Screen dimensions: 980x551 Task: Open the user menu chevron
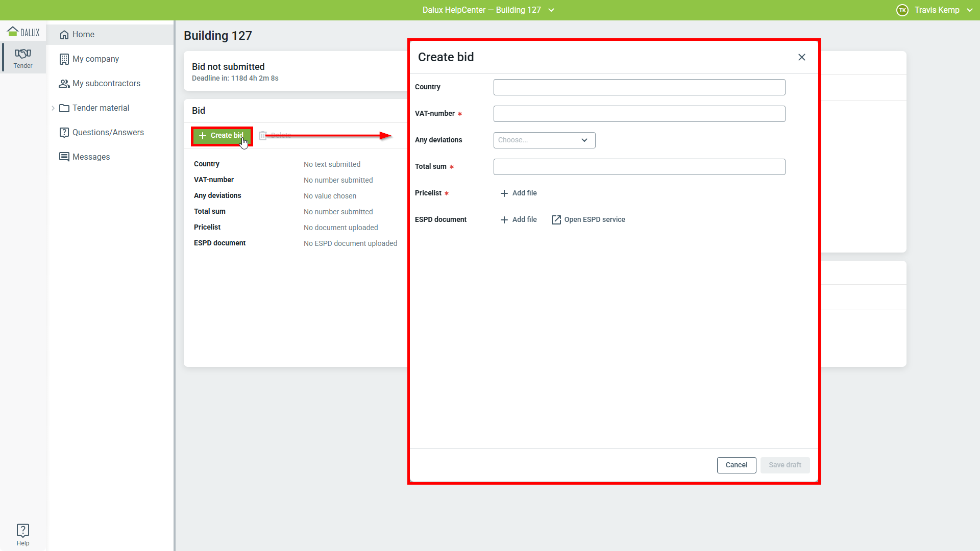[970, 10]
